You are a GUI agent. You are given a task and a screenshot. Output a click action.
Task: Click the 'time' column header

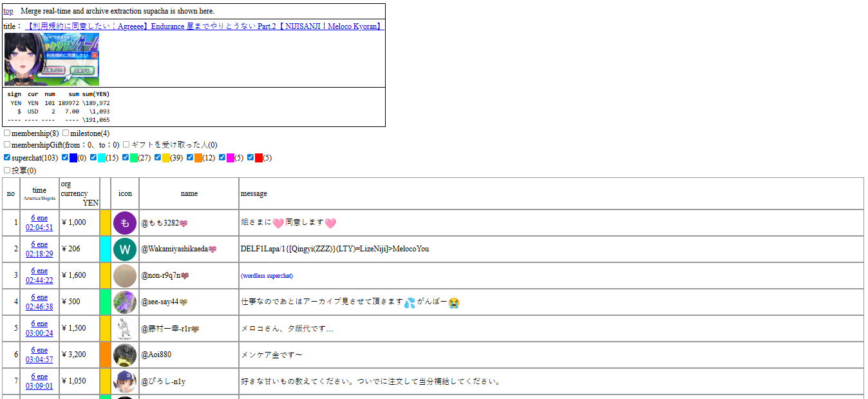tap(39, 193)
